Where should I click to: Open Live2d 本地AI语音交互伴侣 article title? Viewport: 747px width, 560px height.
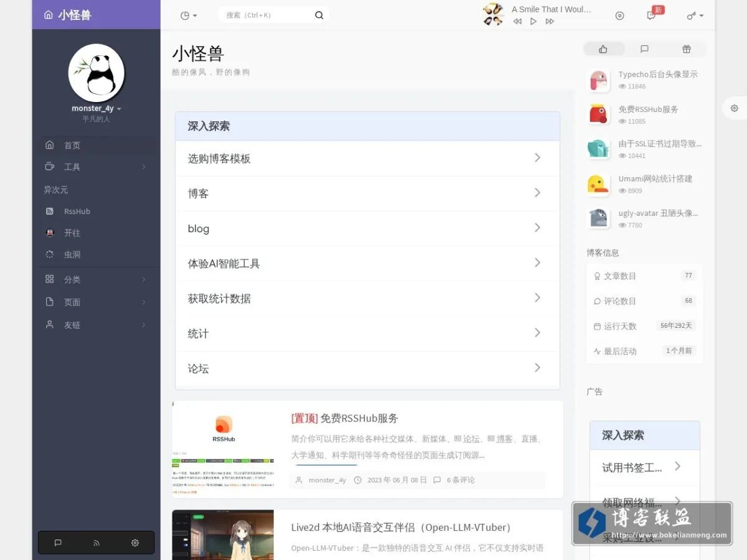click(x=403, y=528)
